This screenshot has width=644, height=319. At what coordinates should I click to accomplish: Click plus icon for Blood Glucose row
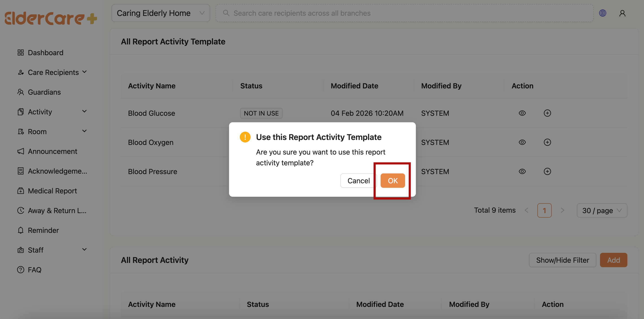(547, 113)
